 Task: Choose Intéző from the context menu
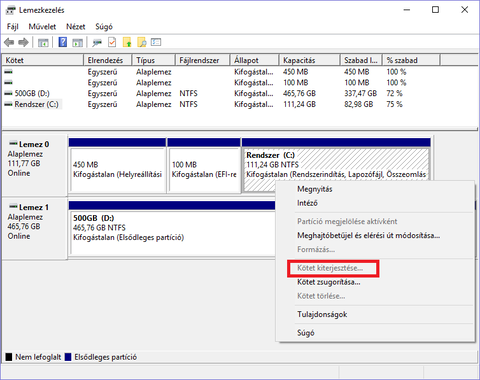coord(375,203)
